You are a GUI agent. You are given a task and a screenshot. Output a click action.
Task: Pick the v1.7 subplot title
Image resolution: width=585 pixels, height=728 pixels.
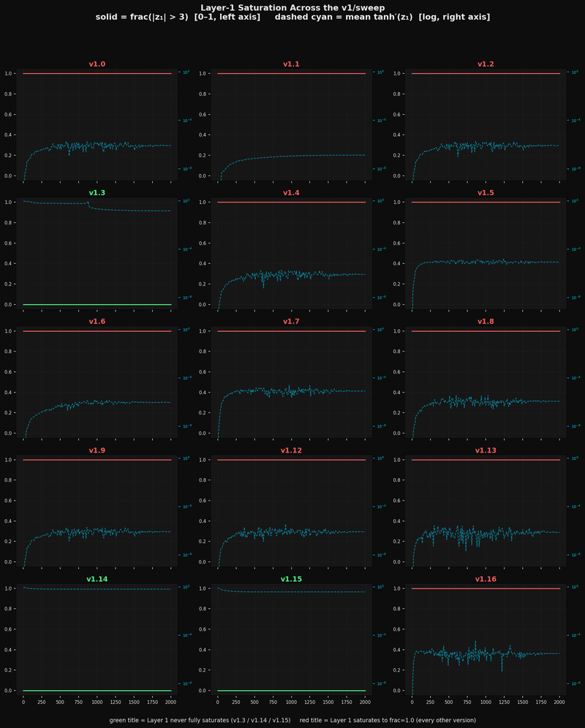pyautogui.click(x=291, y=322)
